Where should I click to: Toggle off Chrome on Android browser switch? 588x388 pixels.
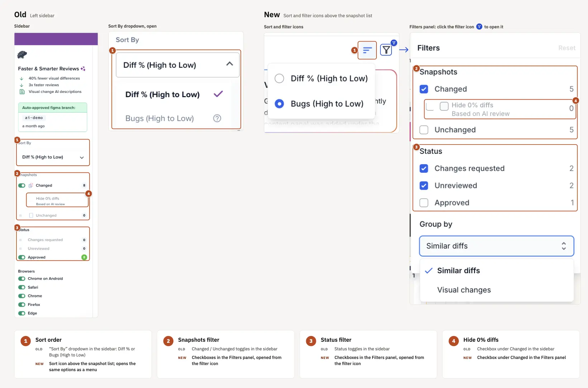[x=22, y=279]
